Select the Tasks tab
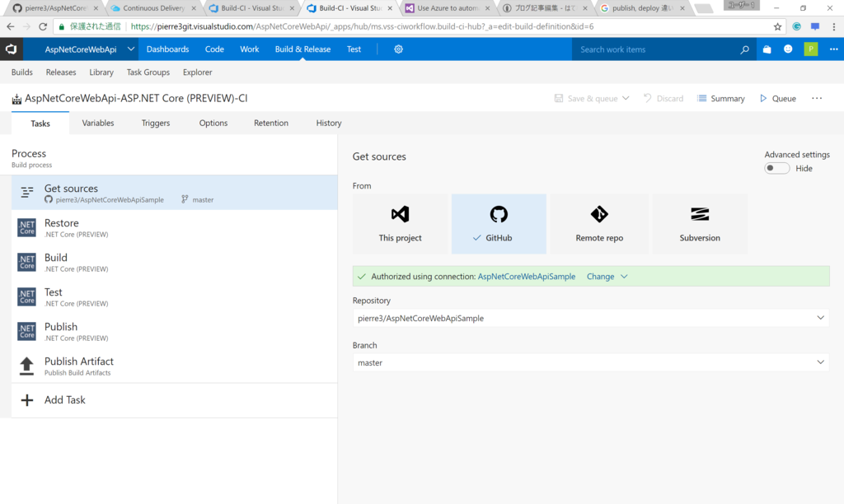 point(40,124)
